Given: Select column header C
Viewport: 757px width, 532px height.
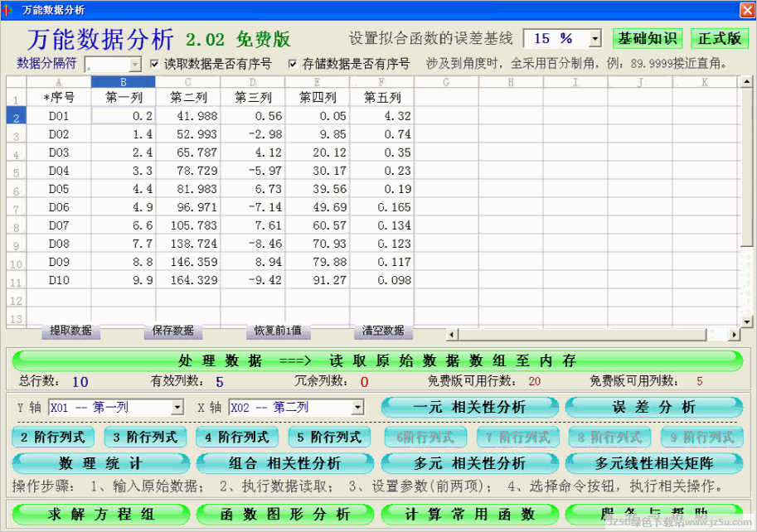Looking at the screenshot, I should pyautogui.click(x=188, y=82).
